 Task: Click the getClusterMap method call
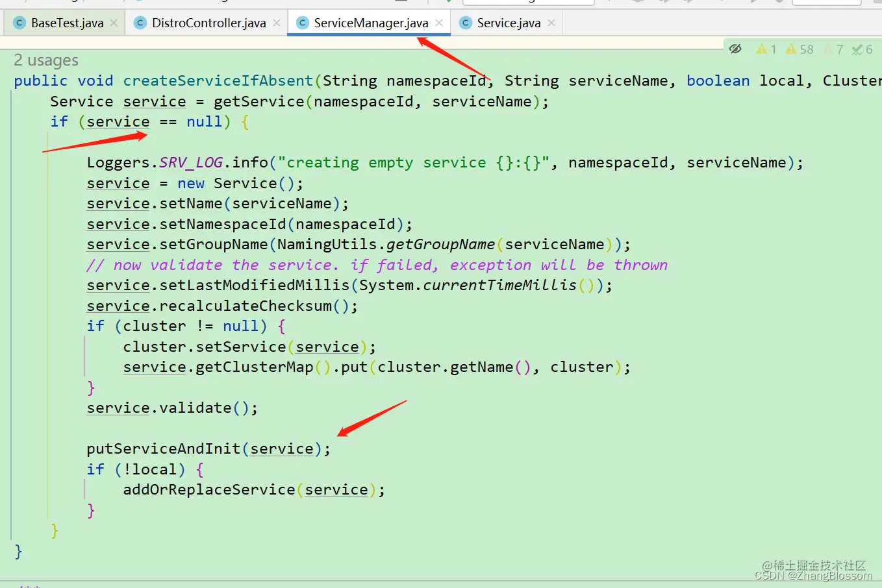[x=255, y=367]
